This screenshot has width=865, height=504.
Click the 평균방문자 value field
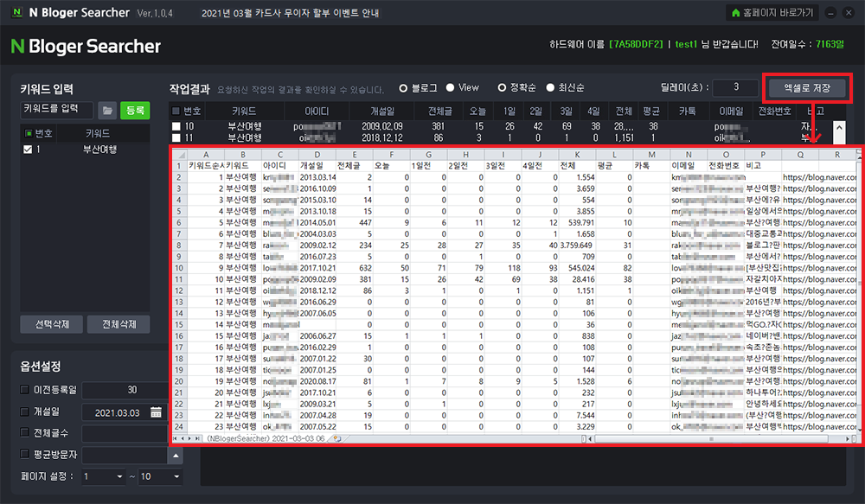click(x=125, y=455)
